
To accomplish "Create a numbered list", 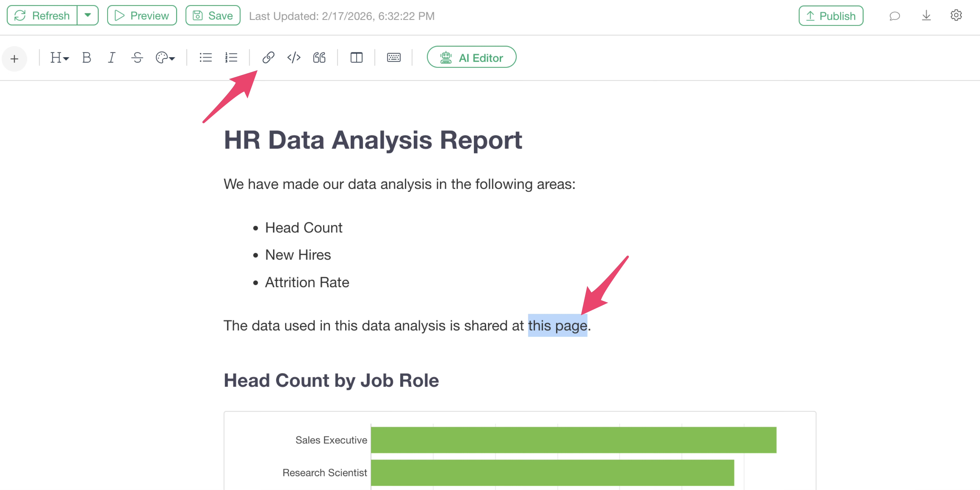I will (x=231, y=57).
